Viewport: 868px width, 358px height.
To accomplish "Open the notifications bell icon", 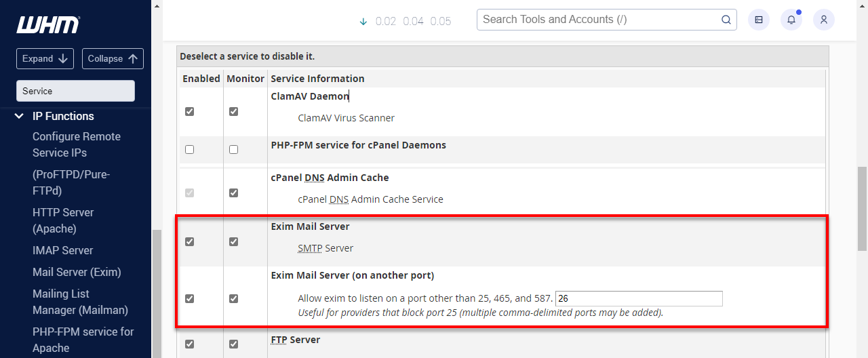I will click(791, 20).
